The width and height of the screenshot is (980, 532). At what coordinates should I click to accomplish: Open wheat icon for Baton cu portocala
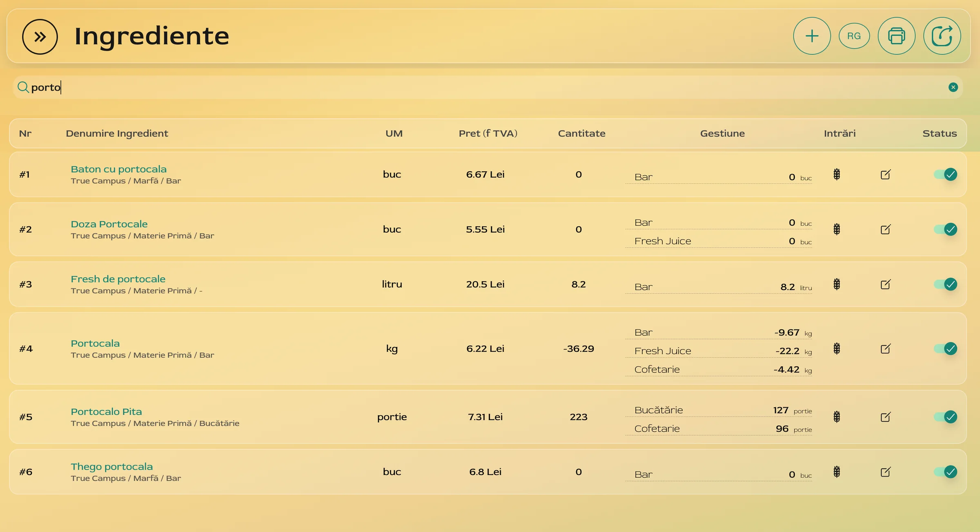pos(837,175)
